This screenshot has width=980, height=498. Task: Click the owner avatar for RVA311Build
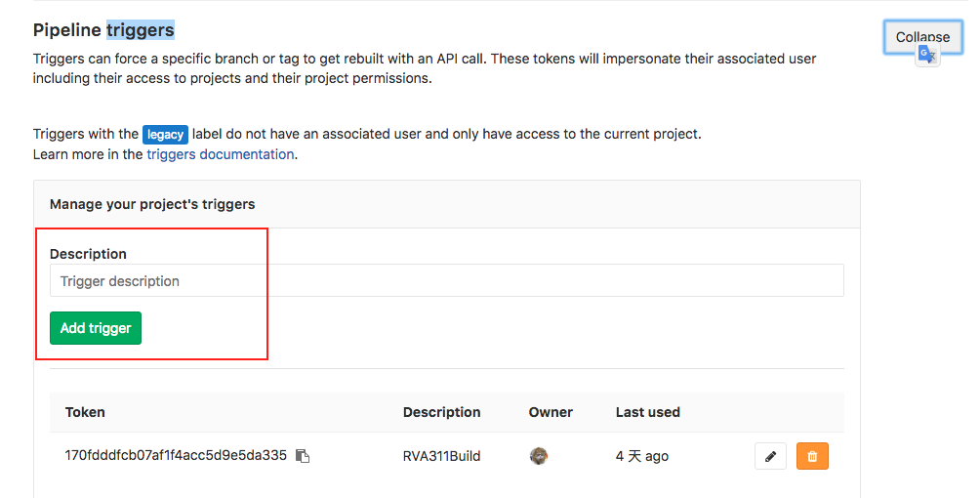538,456
